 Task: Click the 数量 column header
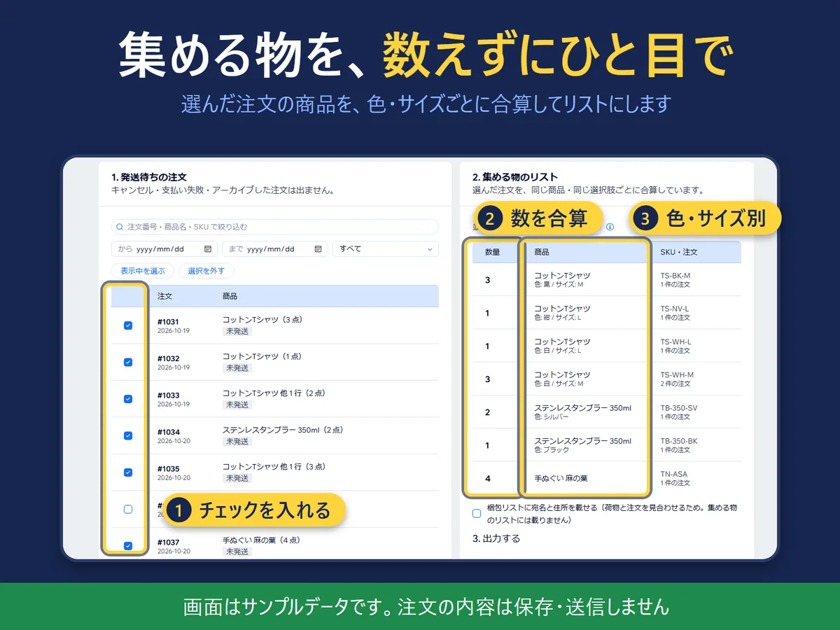[493, 252]
